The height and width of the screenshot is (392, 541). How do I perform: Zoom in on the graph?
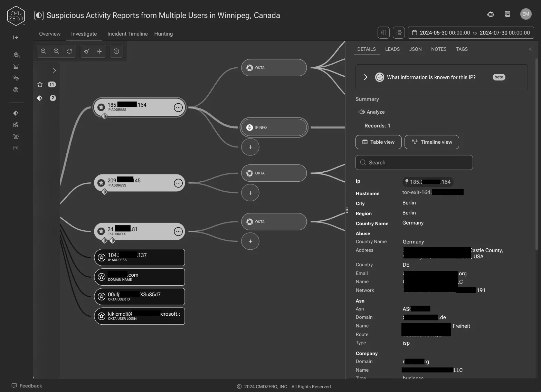pyautogui.click(x=44, y=51)
